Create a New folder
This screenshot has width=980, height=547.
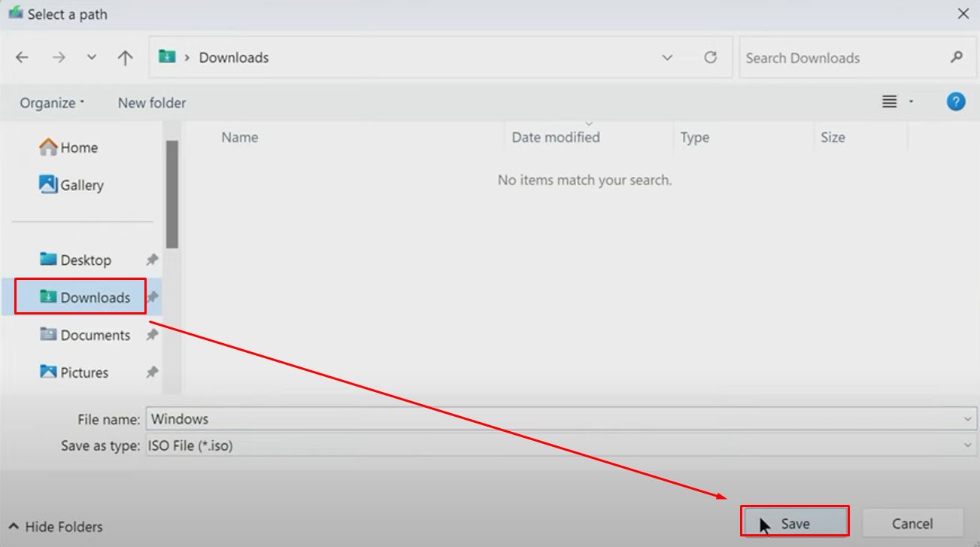[152, 103]
